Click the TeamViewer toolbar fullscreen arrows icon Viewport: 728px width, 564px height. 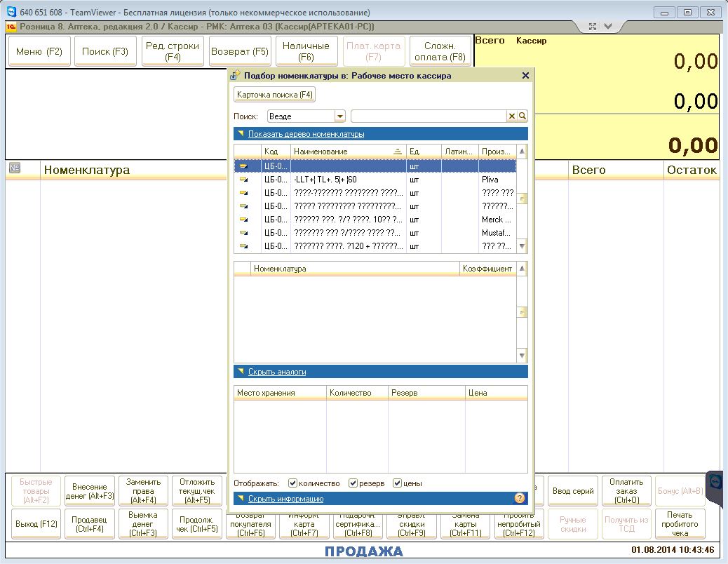pos(593,27)
